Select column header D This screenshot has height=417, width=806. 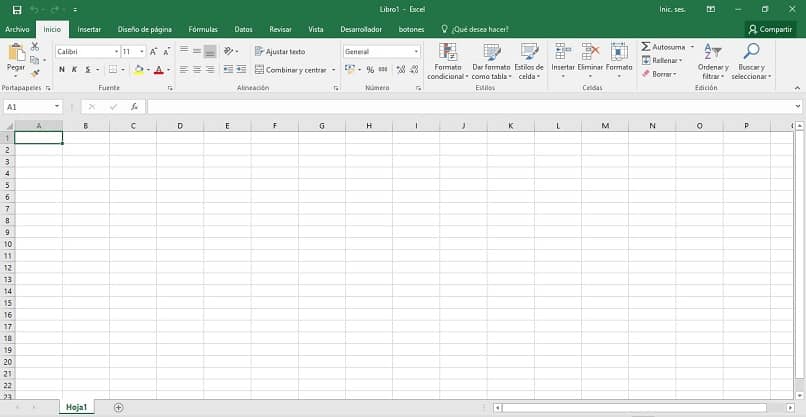[x=180, y=125]
